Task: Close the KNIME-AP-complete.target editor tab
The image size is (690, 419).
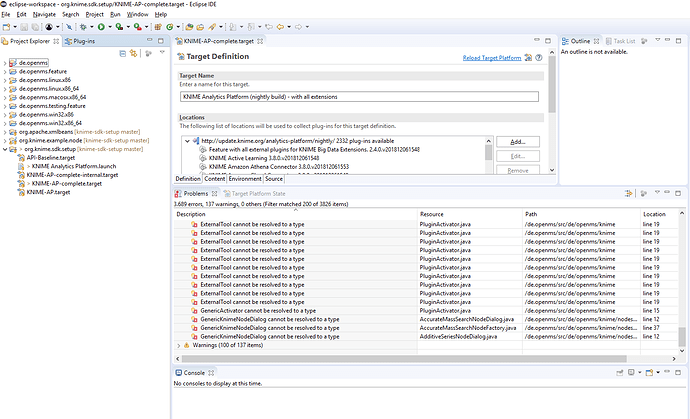Action: [x=260, y=41]
